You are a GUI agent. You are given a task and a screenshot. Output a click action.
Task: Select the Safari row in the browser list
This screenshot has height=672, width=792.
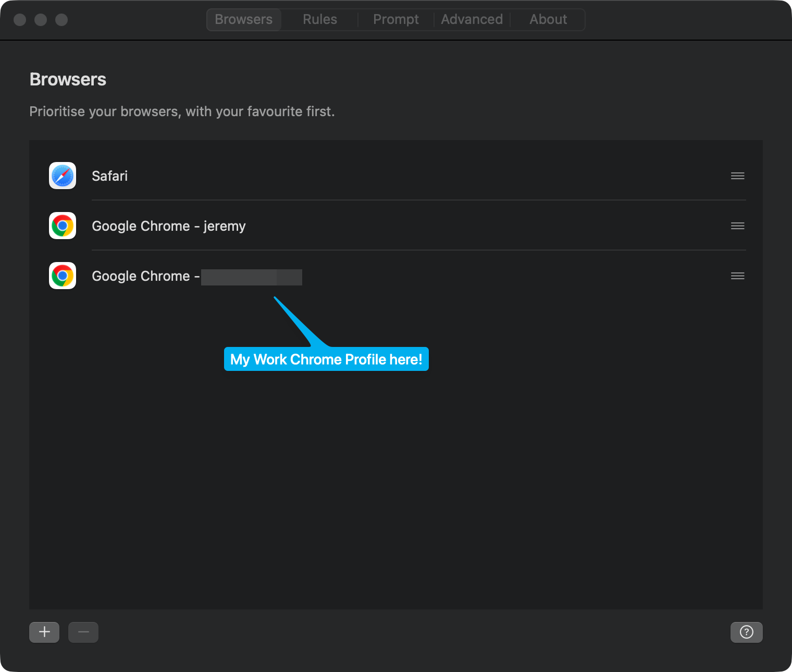tap(365, 176)
